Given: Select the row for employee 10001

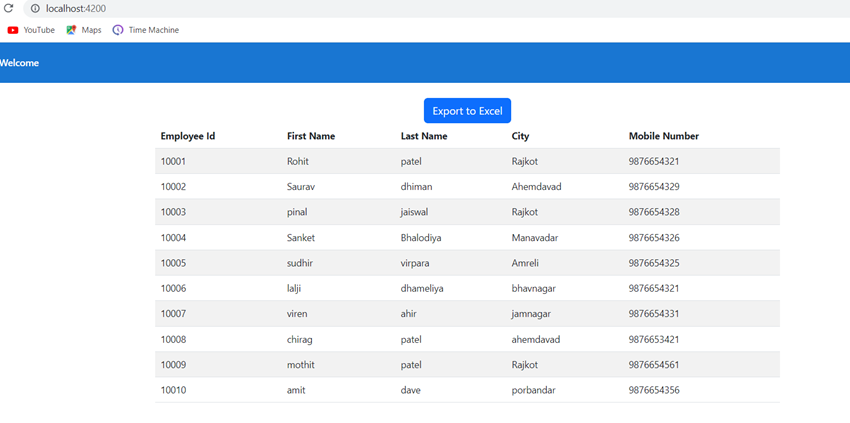Looking at the screenshot, I should [467, 161].
